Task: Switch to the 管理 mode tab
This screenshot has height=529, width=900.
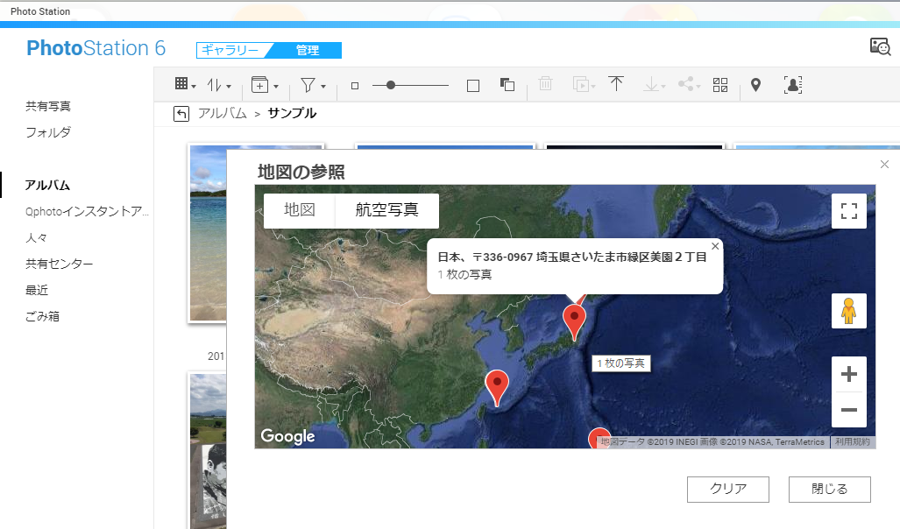Action: pyautogui.click(x=307, y=50)
